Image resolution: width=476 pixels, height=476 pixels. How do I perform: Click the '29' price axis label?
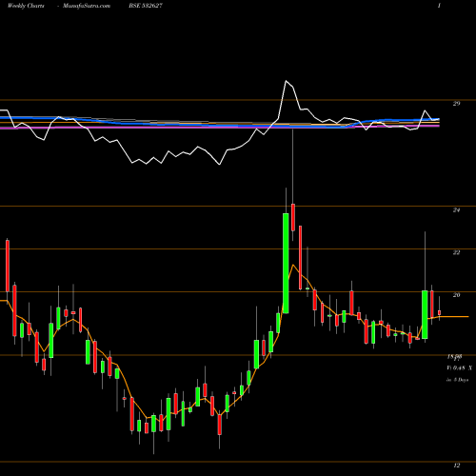(456, 104)
